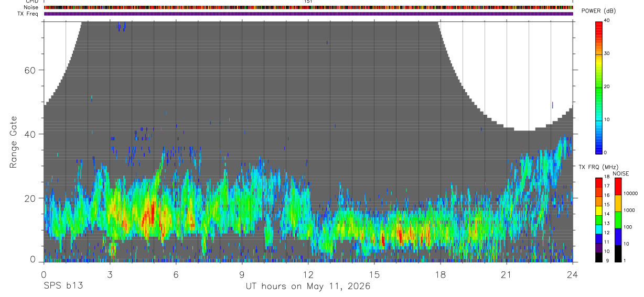This screenshot has width=644, height=297.
Task: Click the 17 label in the TX FRQ legend
Action: pyautogui.click(x=607, y=186)
